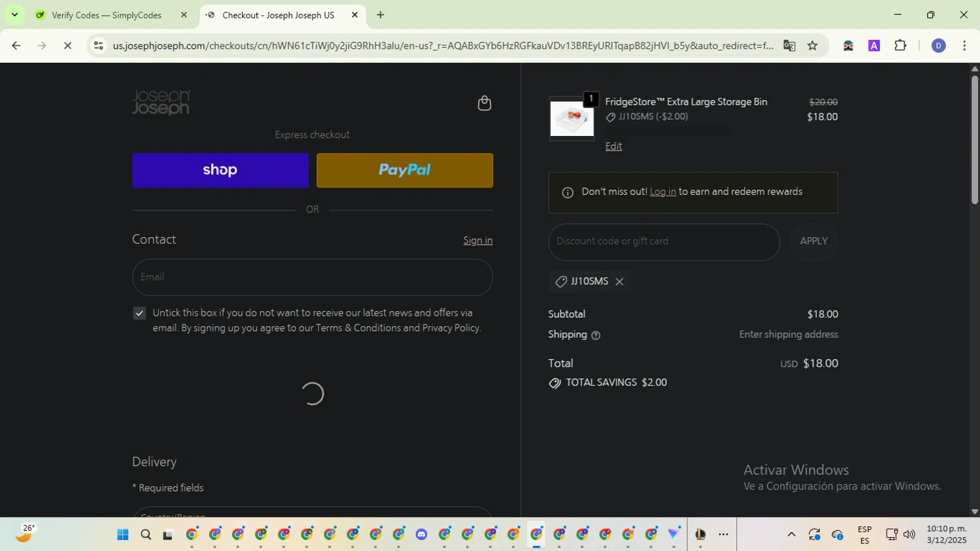Open the clock showing 10:10 p. m.
The height and width of the screenshot is (551, 980).
click(946, 535)
